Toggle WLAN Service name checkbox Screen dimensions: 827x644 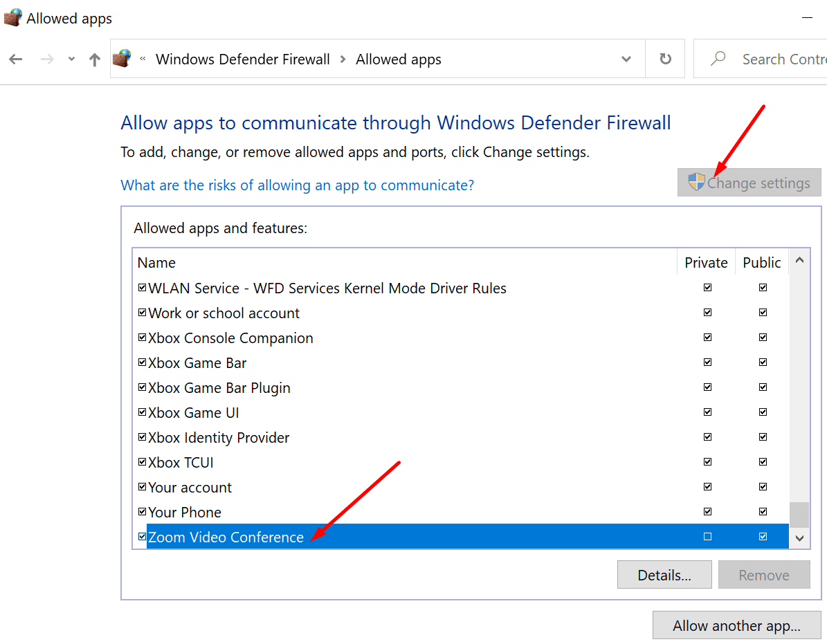click(142, 287)
